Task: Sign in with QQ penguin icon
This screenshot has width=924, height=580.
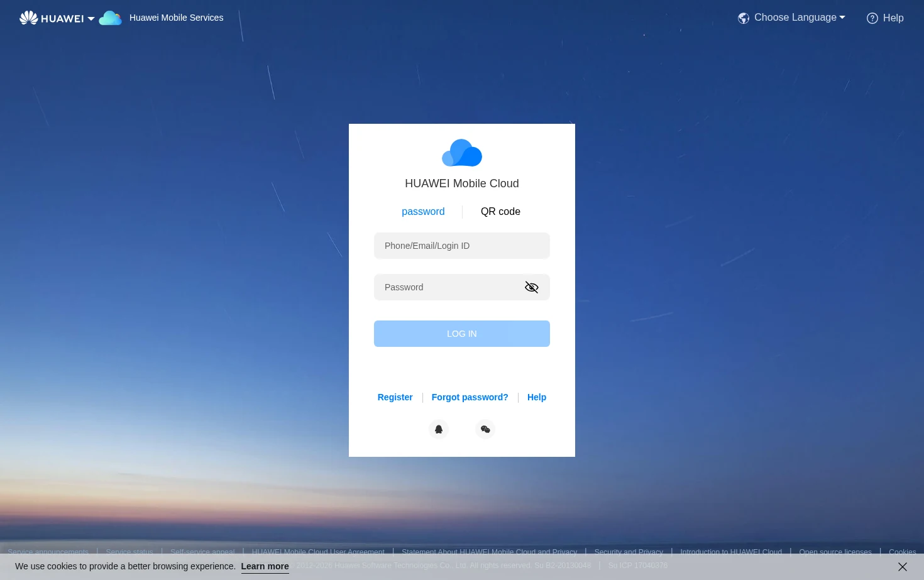Action: click(x=439, y=429)
